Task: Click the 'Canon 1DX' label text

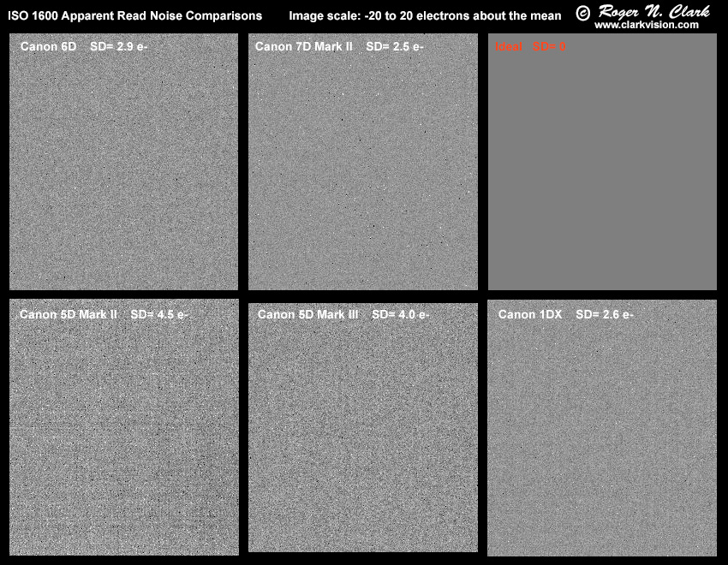Action: (x=530, y=314)
